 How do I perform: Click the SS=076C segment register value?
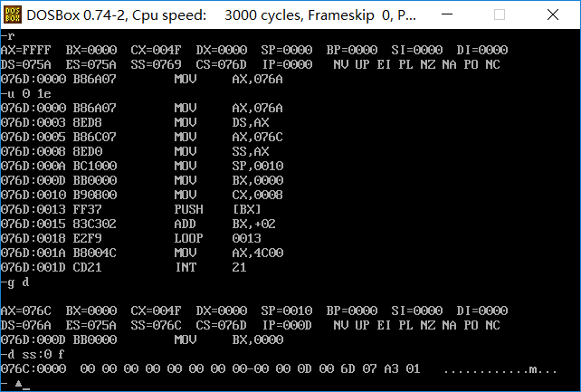tap(156, 325)
